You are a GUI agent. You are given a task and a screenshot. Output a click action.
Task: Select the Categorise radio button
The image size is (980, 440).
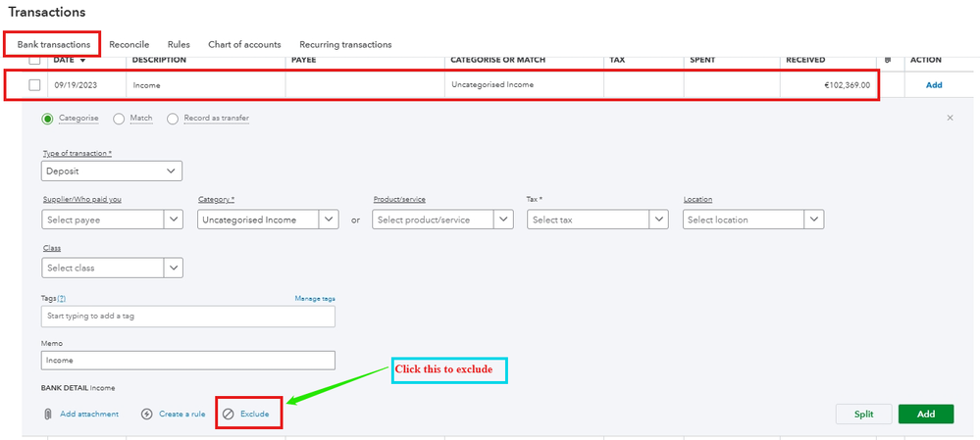click(x=47, y=119)
